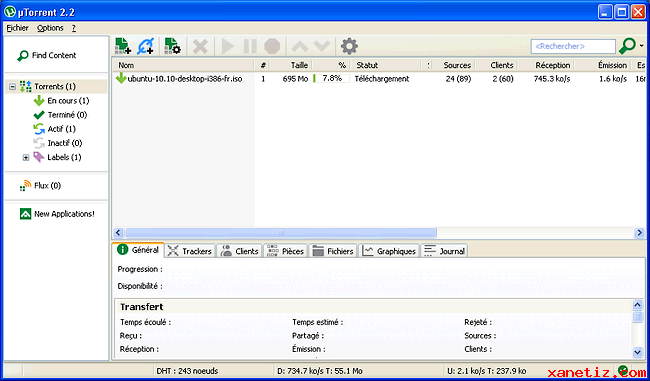Switch to the Général tab
650x381 pixels.
(138, 250)
